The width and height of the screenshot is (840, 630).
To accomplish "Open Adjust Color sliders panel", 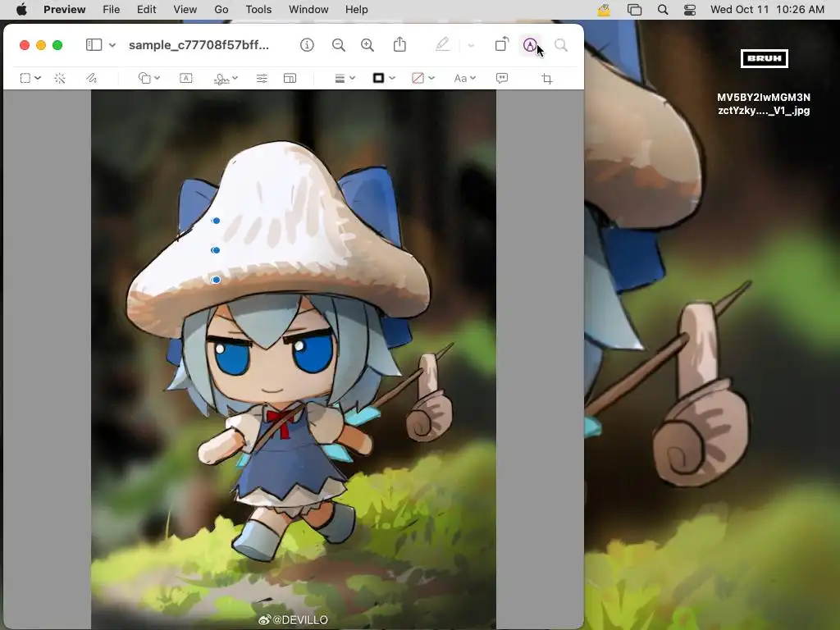I will pos(262,78).
